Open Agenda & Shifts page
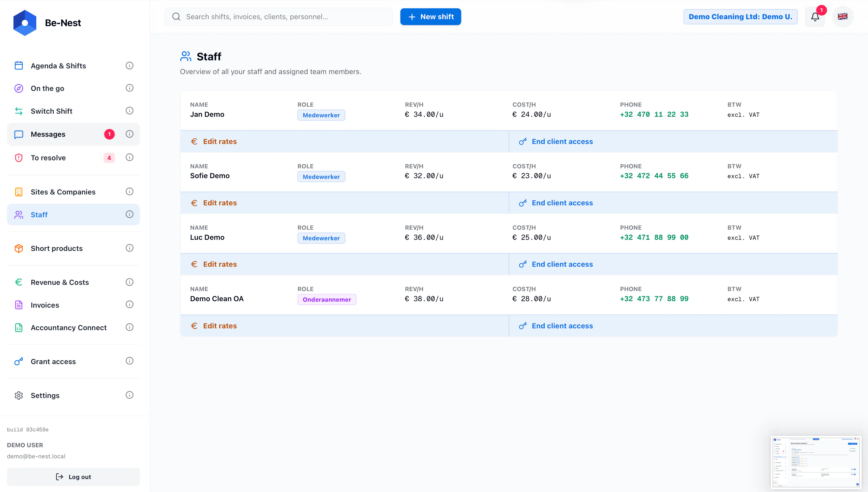 [73, 66]
